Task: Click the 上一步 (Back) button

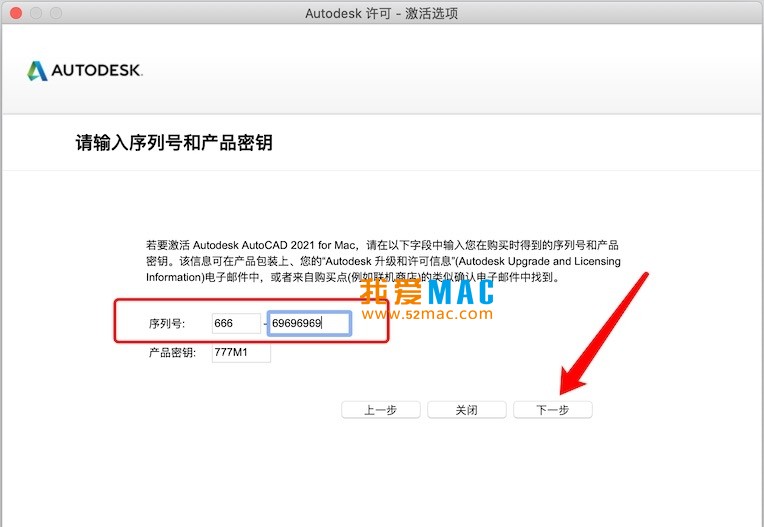Action: (381, 410)
